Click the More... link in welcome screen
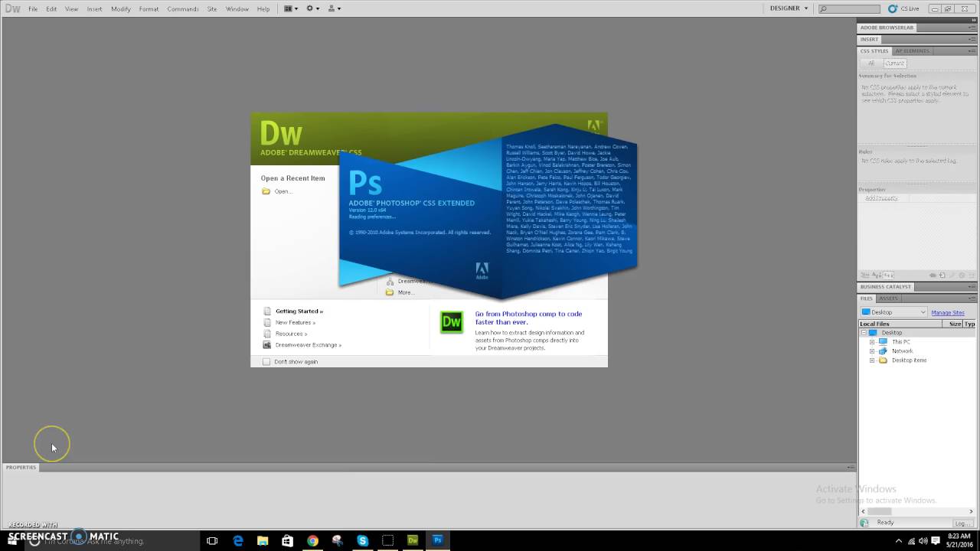Screen dimensions: 980x551 click(x=406, y=292)
